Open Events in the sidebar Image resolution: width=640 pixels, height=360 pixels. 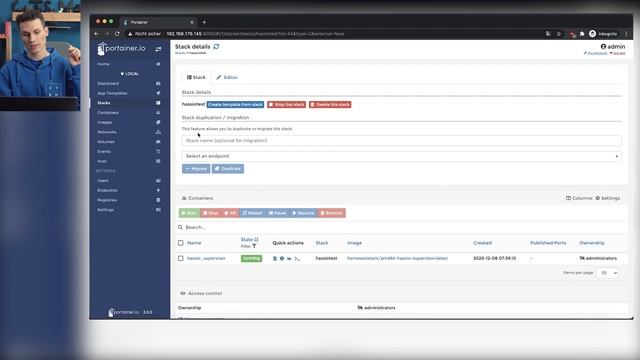pyautogui.click(x=104, y=151)
